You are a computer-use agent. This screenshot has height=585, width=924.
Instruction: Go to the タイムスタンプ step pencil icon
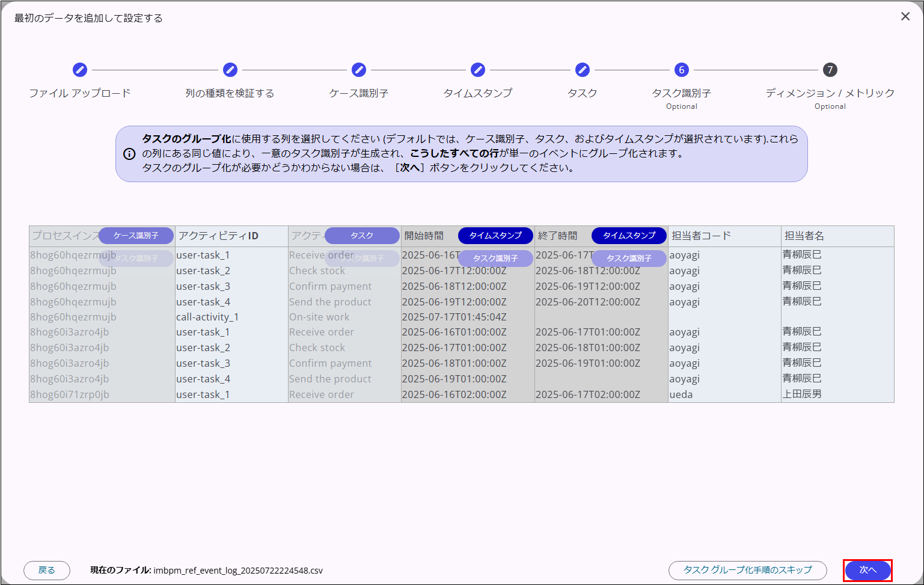click(x=477, y=70)
